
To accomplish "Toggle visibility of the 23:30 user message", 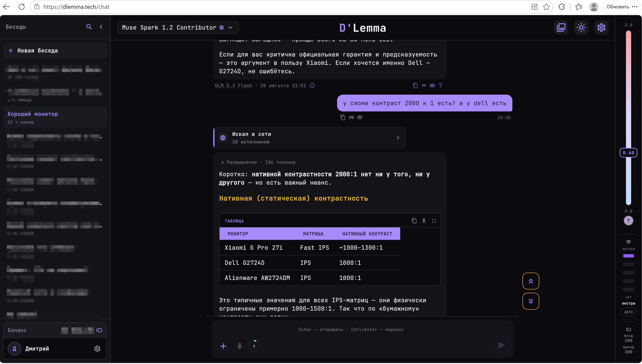I will [360, 117].
